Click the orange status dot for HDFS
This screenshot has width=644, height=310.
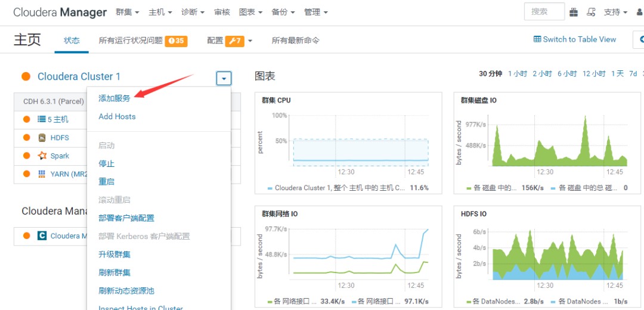pyautogui.click(x=27, y=138)
